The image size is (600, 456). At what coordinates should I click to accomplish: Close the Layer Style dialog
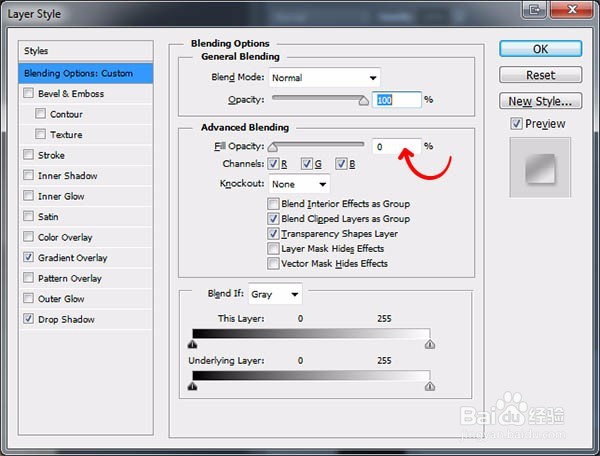click(x=572, y=9)
